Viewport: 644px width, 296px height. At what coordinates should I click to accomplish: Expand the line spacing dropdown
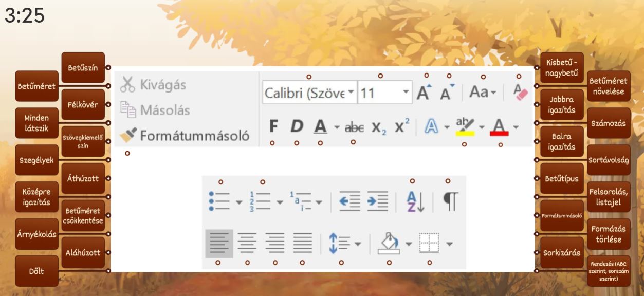[357, 244]
